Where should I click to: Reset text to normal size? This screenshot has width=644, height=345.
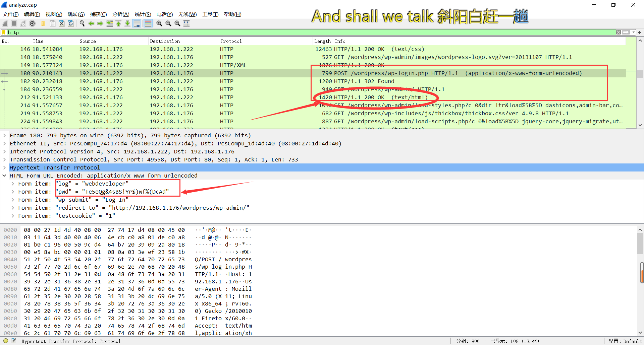[177, 23]
